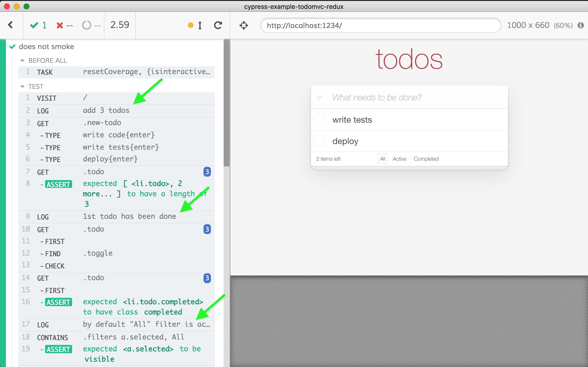Select the Active filter

point(399,159)
